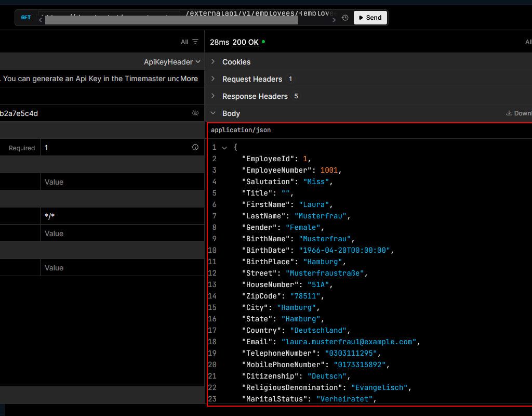Select the GET method badge
532x416 pixels.
(x=25, y=18)
